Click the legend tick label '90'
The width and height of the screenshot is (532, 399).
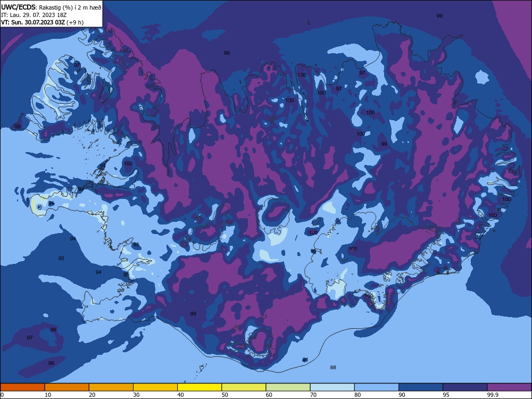pos(402,395)
